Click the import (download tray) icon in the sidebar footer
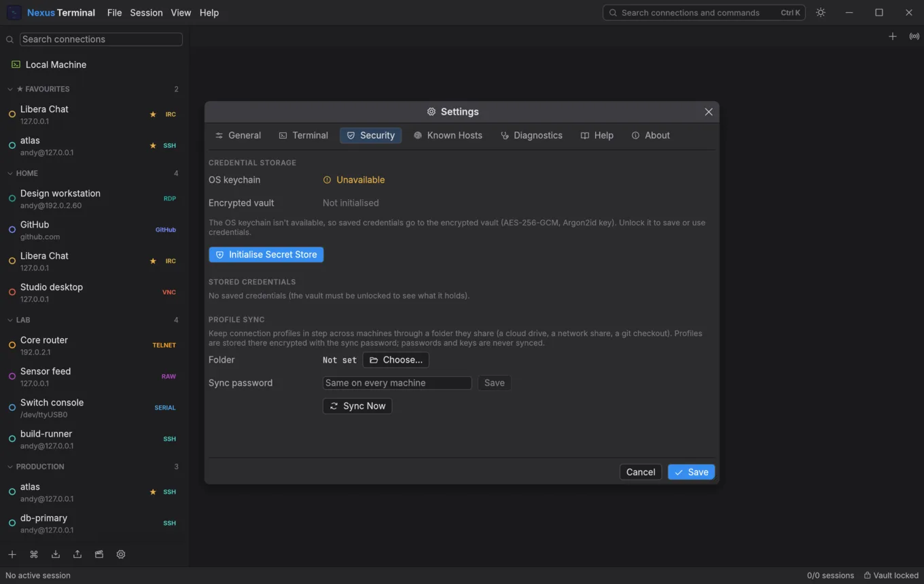This screenshot has width=924, height=584. (x=56, y=554)
